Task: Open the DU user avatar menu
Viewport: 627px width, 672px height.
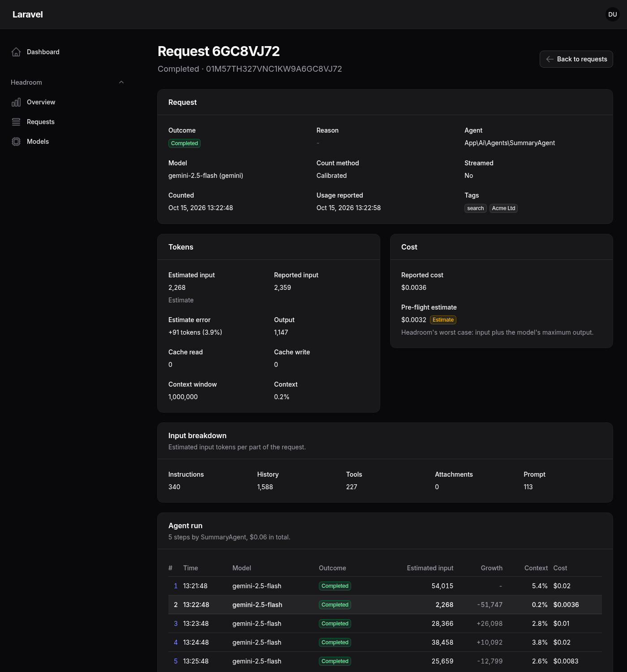Action: click(613, 14)
